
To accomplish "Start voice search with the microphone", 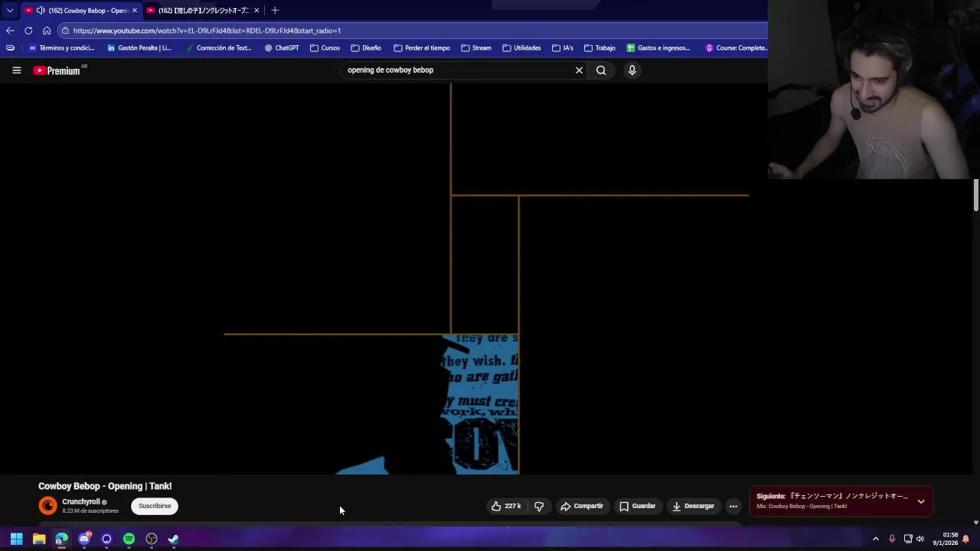I will click(632, 70).
